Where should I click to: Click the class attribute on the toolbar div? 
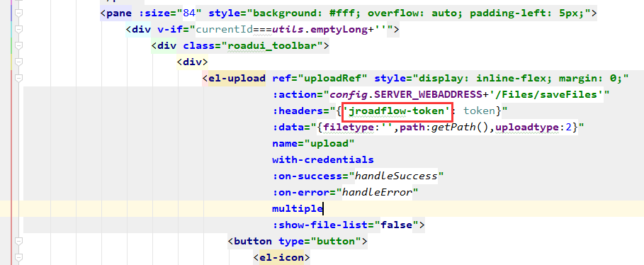(199, 45)
